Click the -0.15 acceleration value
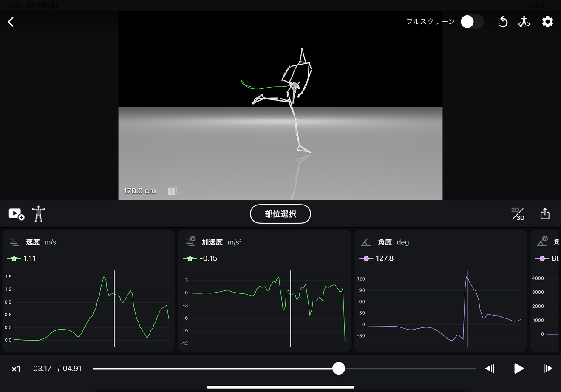This screenshot has height=392, width=561. click(208, 258)
